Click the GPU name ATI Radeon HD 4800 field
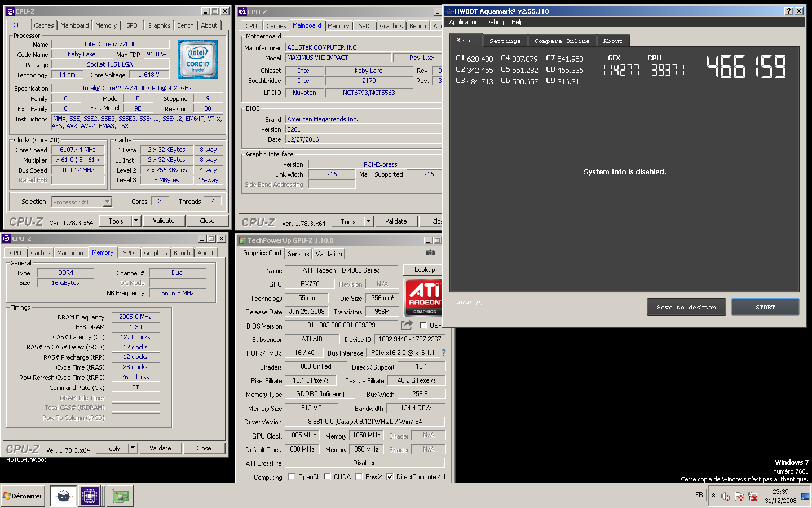This screenshot has height=508, width=812. [341, 270]
